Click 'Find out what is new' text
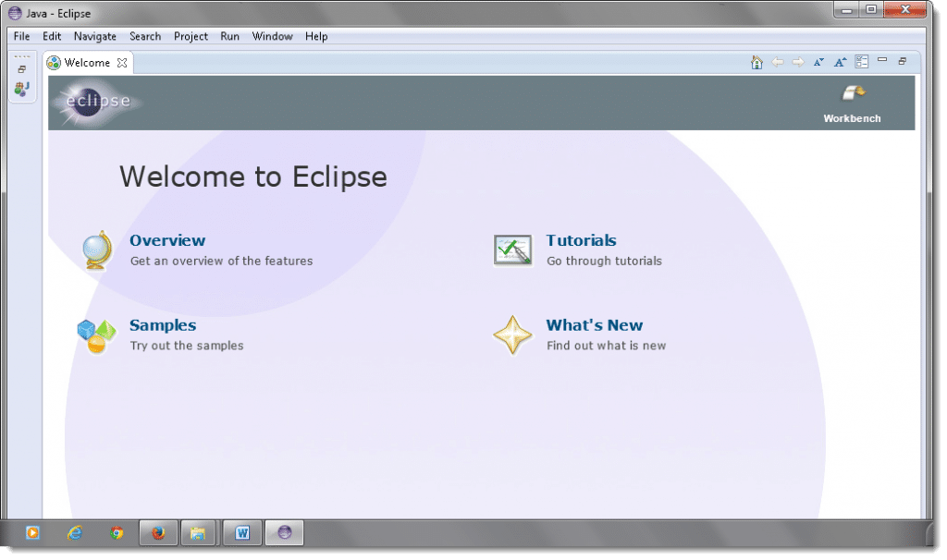 coord(606,346)
